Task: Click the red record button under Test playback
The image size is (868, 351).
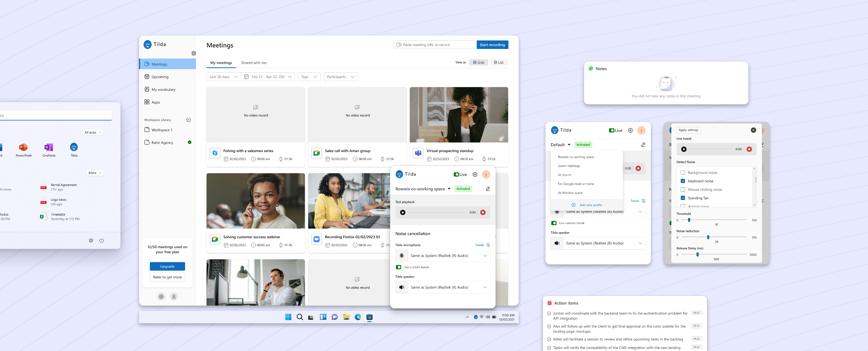Action: 483,212
